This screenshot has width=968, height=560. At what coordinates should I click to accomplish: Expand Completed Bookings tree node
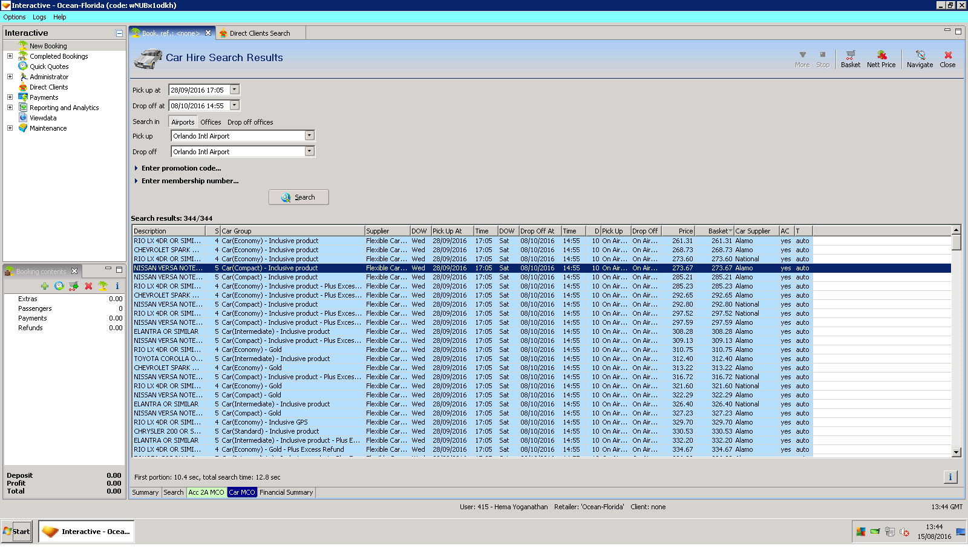pyautogui.click(x=10, y=56)
